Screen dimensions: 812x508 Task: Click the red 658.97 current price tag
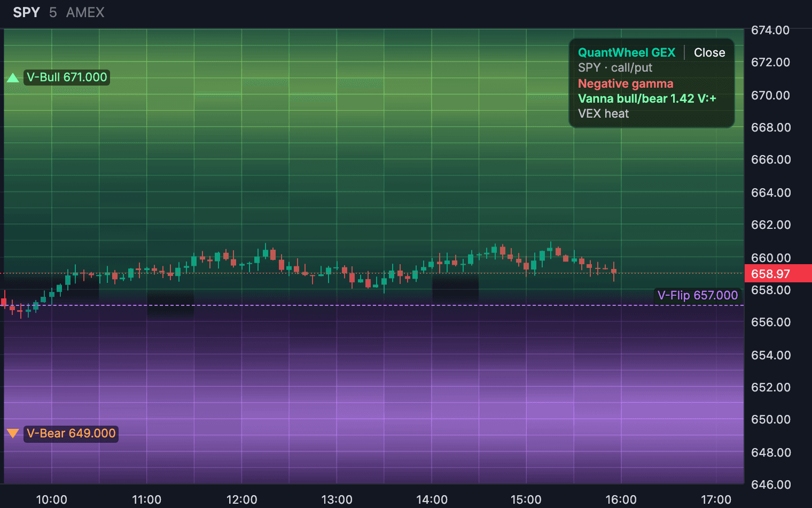(x=778, y=274)
